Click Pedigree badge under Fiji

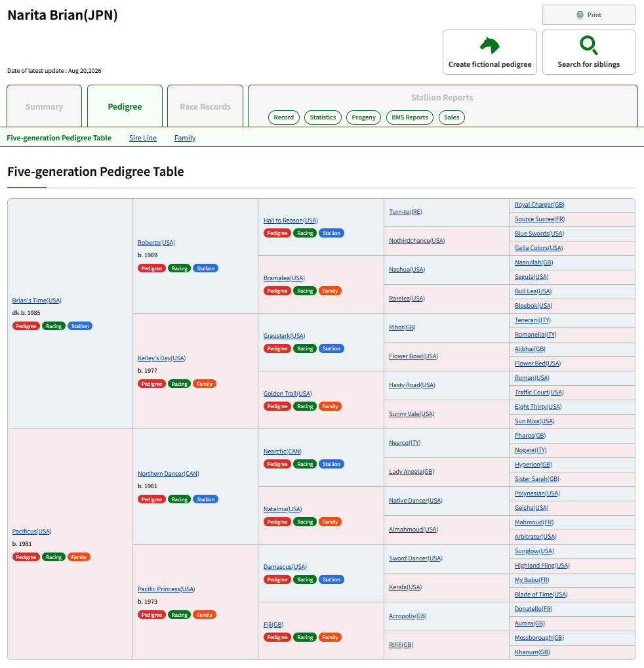tap(277, 637)
